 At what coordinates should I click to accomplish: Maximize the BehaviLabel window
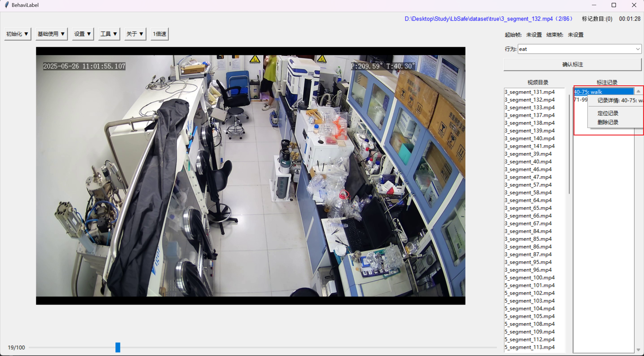614,5
